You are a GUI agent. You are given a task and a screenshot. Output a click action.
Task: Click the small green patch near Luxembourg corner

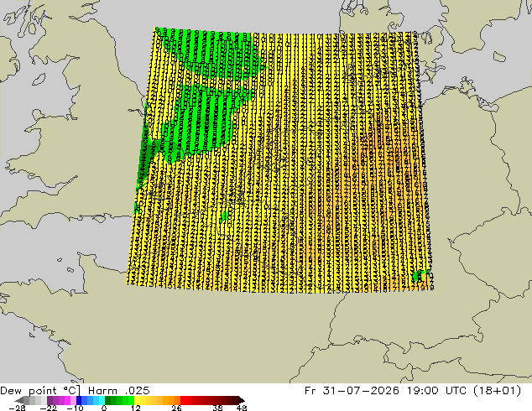417,276
